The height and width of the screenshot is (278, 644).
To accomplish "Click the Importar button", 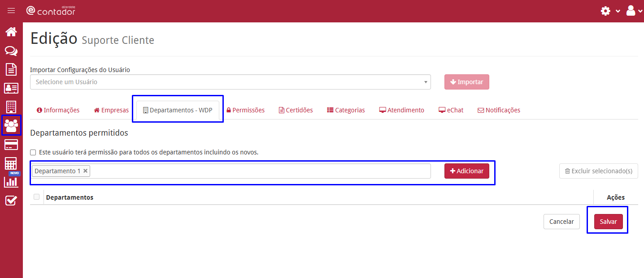I will click(467, 82).
